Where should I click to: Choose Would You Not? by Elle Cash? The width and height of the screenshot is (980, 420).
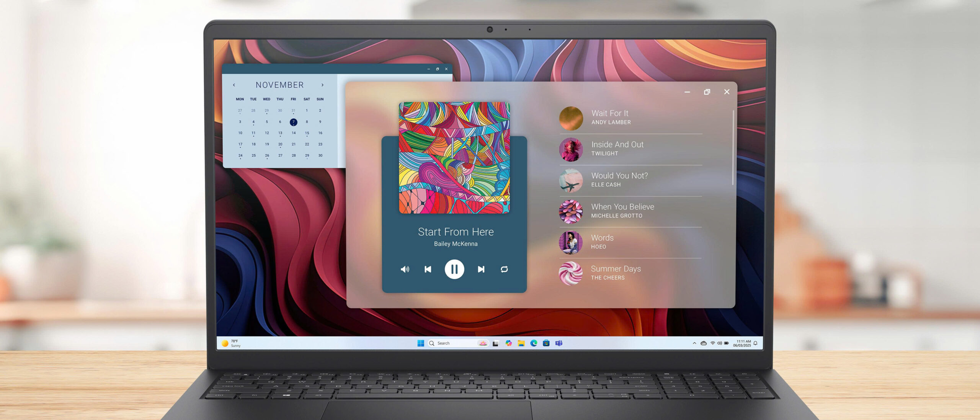click(619, 179)
